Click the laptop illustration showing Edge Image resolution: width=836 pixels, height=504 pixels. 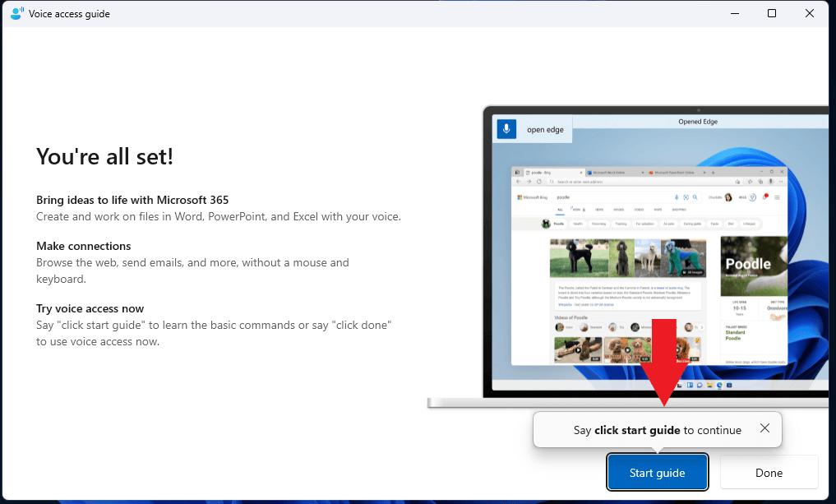coord(628,257)
